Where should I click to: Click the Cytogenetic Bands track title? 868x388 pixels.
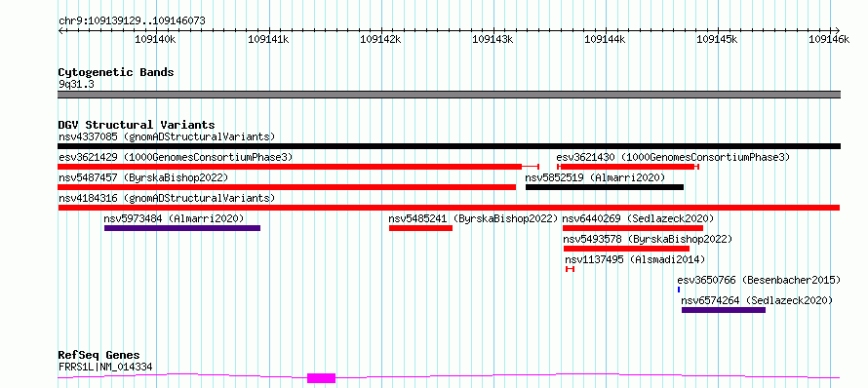(x=116, y=72)
